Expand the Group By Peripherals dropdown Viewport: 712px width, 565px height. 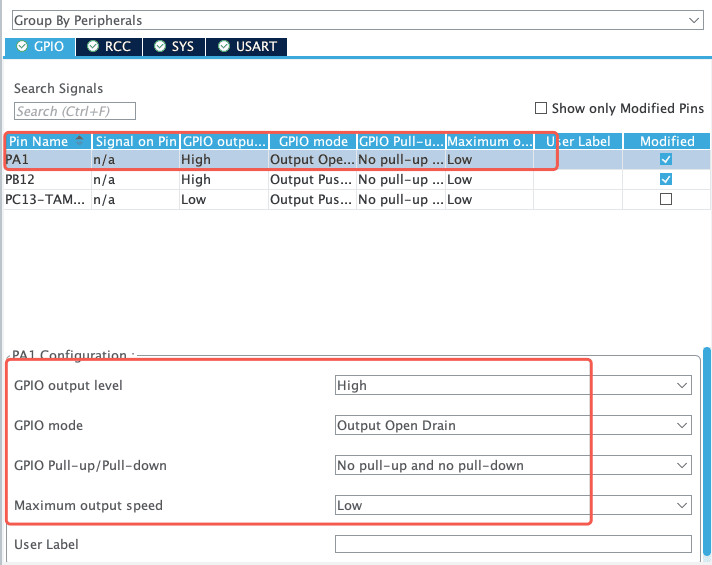[x=356, y=20]
